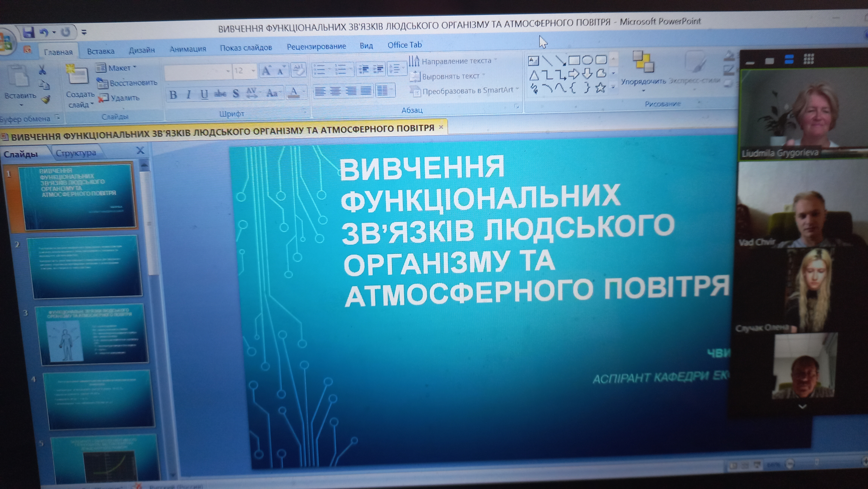Activate the Format Painter brush
This screenshot has height=489, width=868.
click(46, 99)
